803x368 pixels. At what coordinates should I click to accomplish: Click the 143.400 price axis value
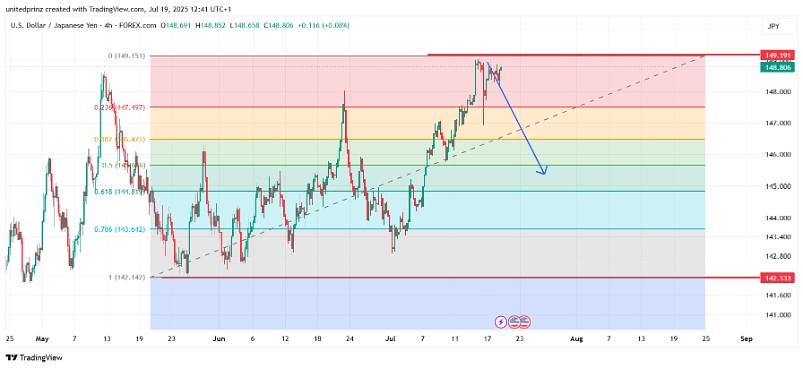pos(777,237)
